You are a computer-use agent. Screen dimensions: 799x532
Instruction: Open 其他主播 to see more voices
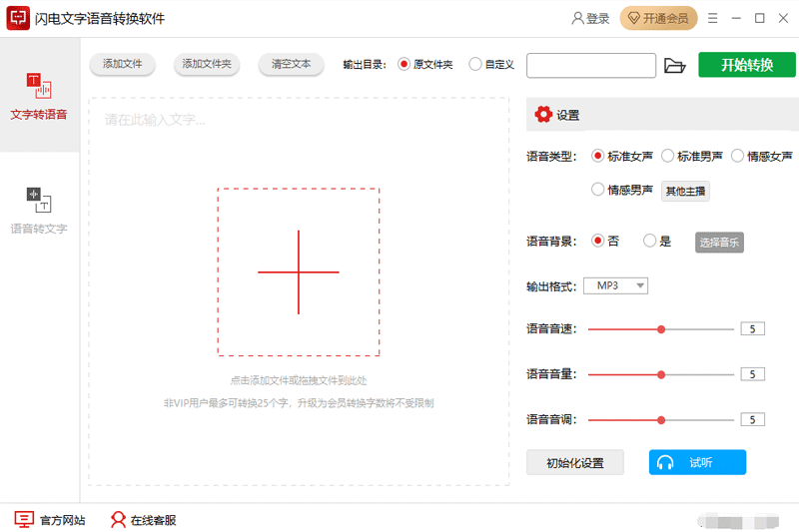tap(685, 191)
